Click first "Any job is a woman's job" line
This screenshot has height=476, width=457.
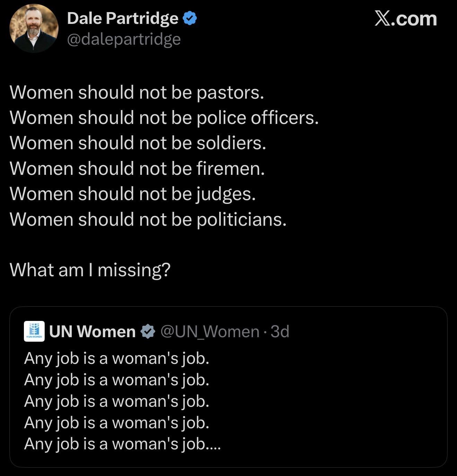click(x=117, y=358)
